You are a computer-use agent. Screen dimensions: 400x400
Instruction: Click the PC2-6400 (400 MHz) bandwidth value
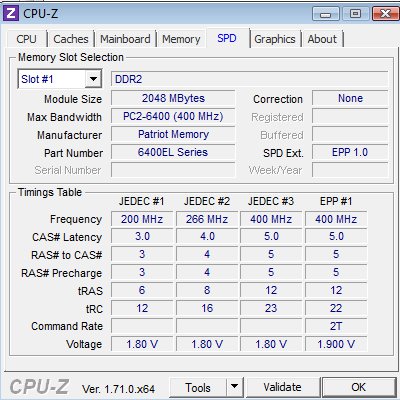[x=173, y=116]
